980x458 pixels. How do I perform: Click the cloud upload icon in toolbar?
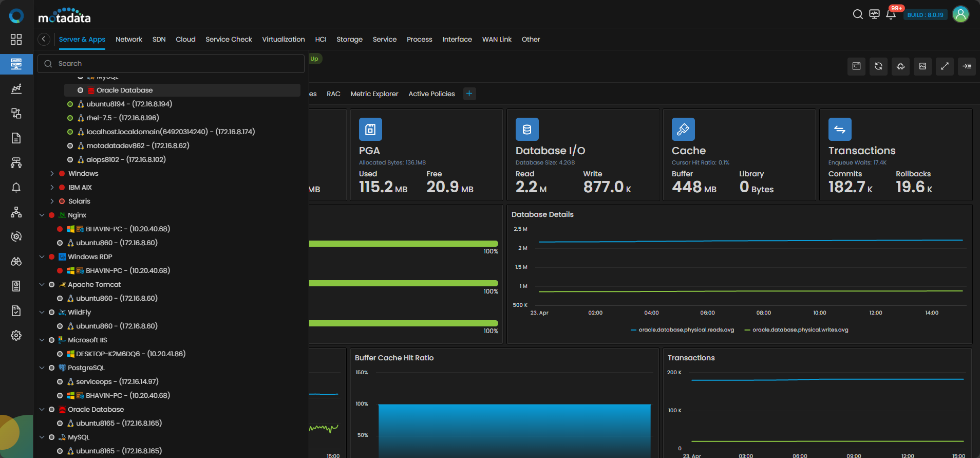point(900,66)
